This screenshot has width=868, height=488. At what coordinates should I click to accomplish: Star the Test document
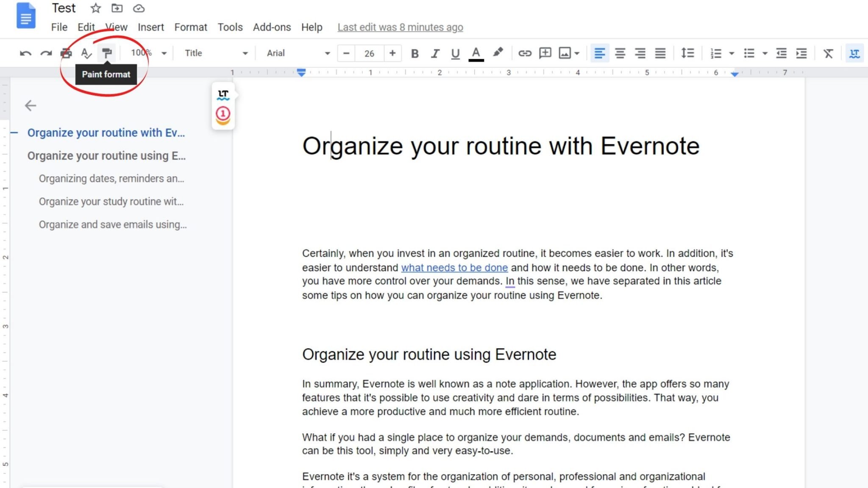[96, 8]
